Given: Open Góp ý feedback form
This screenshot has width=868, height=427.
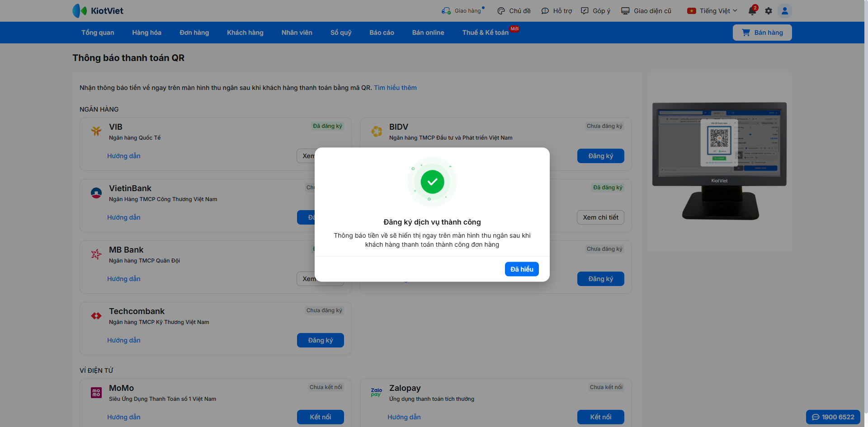Looking at the screenshot, I should (595, 11).
